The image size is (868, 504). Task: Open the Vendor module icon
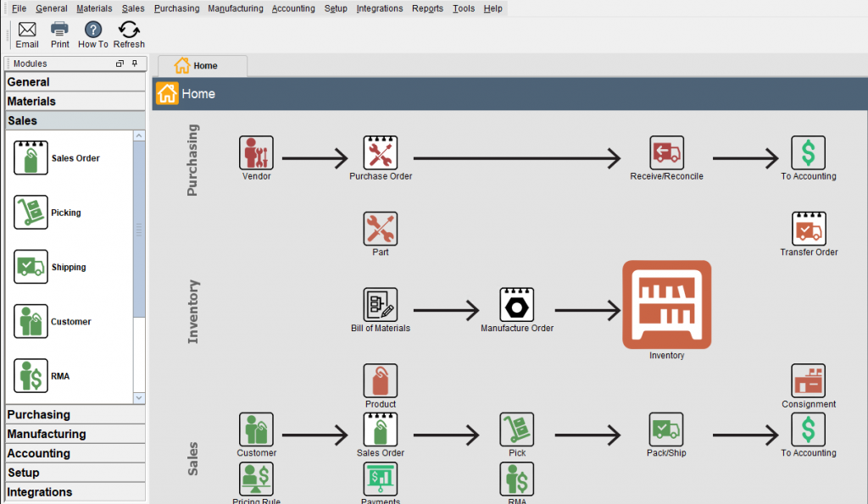[256, 153]
